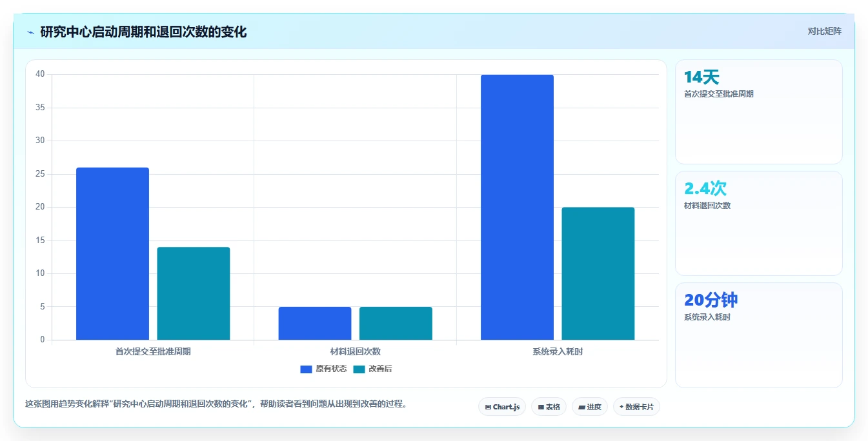Click the y-axis label 40

point(40,74)
